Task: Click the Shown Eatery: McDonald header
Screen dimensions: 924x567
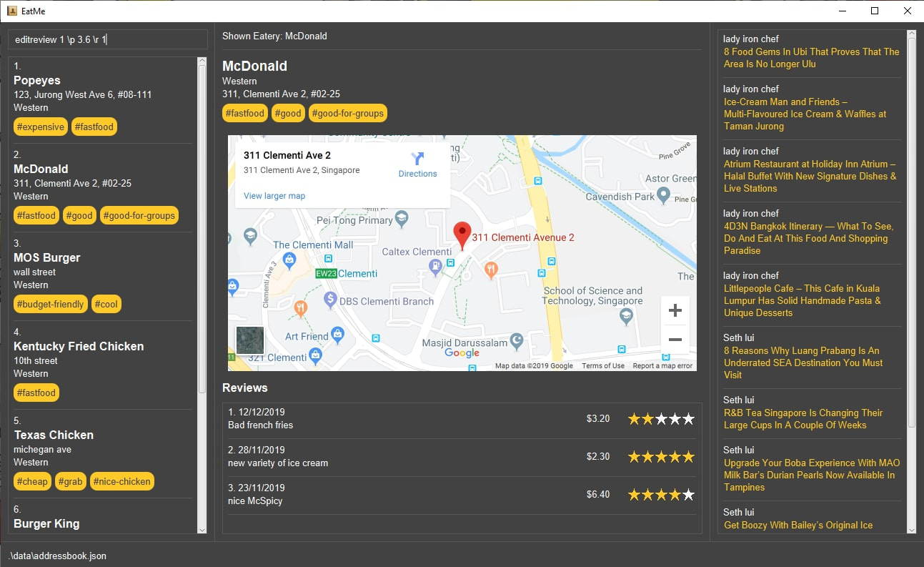Action: (274, 36)
